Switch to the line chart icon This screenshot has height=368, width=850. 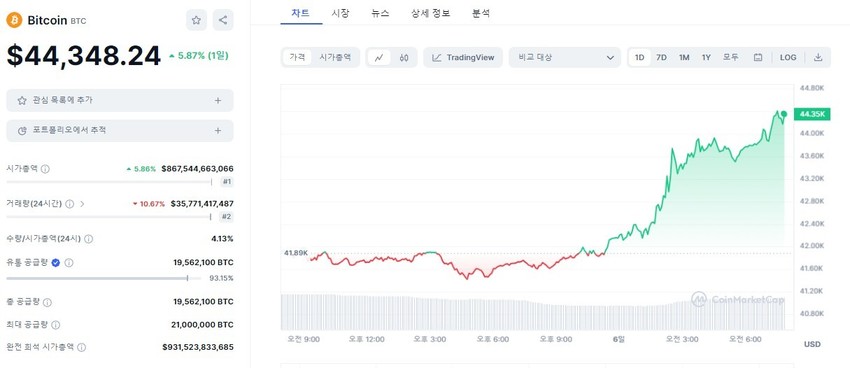[x=379, y=57]
